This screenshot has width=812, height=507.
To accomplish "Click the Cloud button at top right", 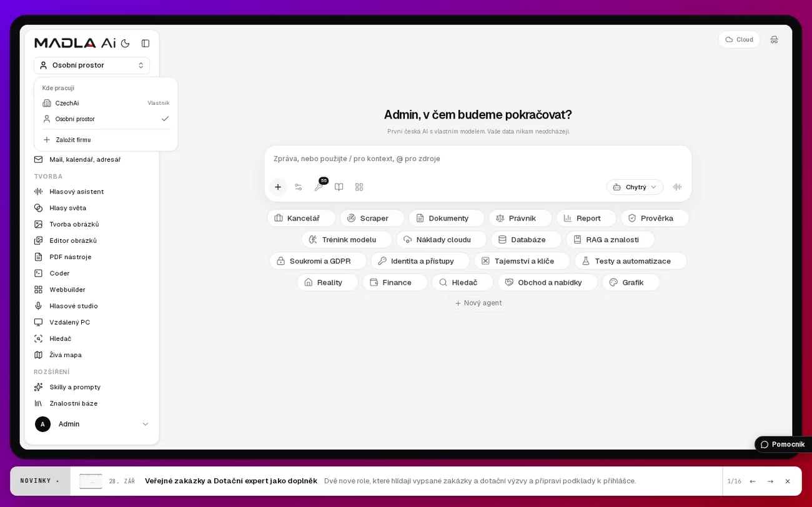I will click(x=739, y=39).
